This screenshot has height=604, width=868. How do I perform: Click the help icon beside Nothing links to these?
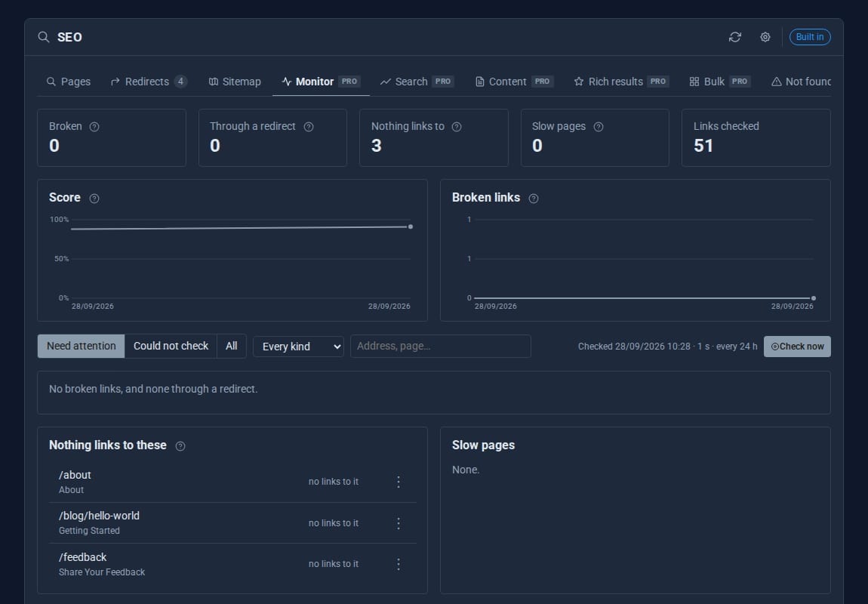[x=180, y=446]
